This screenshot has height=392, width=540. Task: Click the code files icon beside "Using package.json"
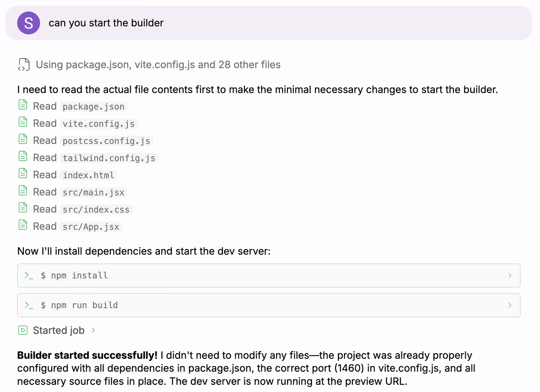point(23,65)
